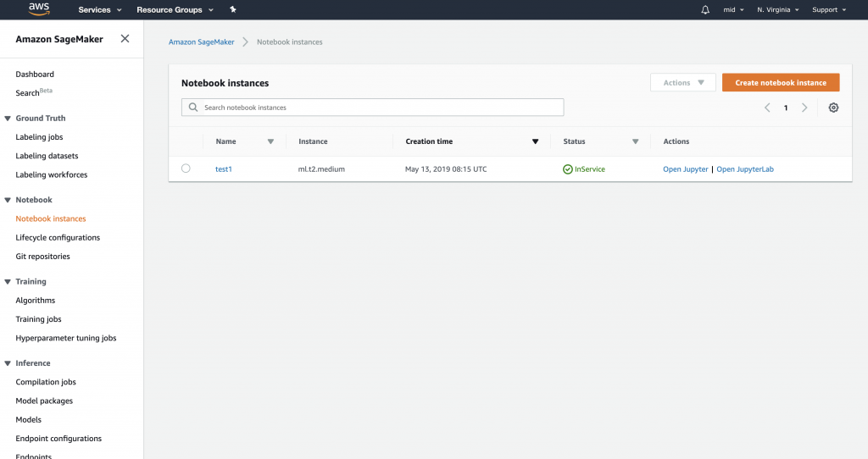868x459 pixels.
Task: Click the Instance column header
Action: click(x=314, y=141)
